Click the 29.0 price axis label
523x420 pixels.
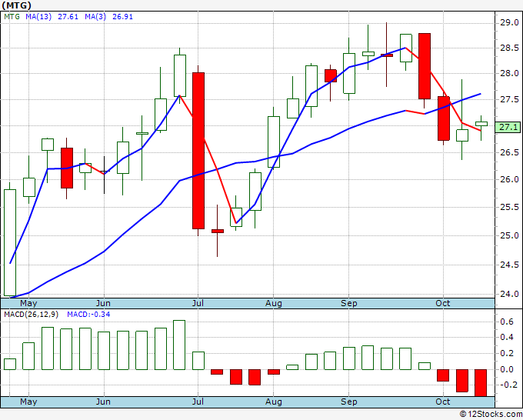point(509,22)
